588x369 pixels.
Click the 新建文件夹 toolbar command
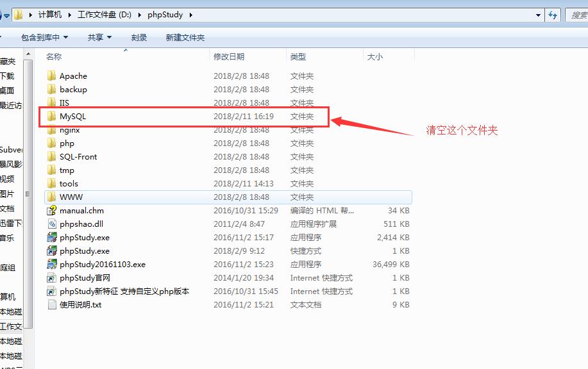click(x=185, y=37)
